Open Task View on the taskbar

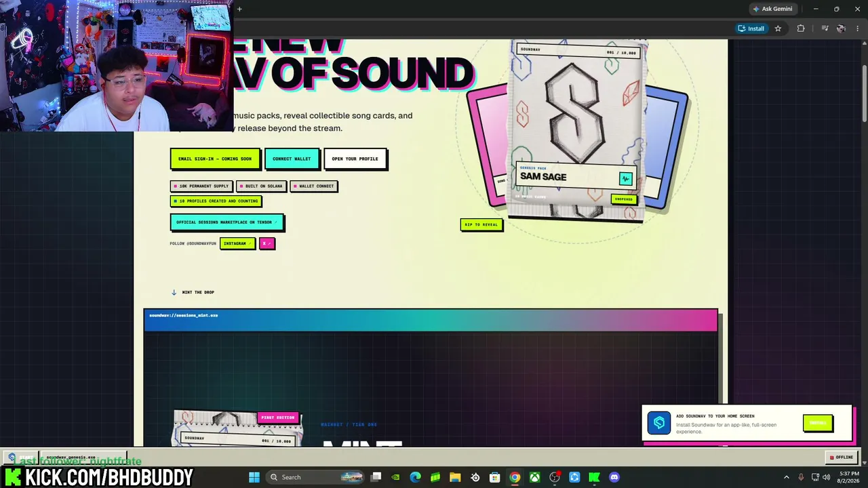[x=376, y=477]
